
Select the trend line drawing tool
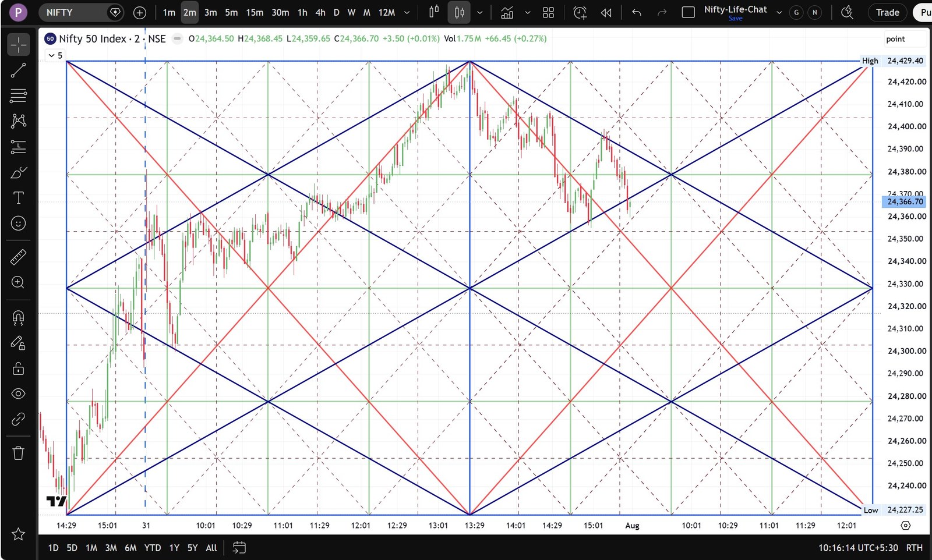pyautogui.click(x=18, y=70)
